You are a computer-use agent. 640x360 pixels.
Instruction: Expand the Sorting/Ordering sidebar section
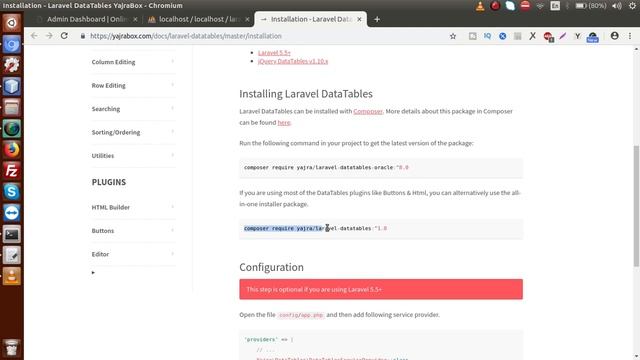[x=133, y=132]
